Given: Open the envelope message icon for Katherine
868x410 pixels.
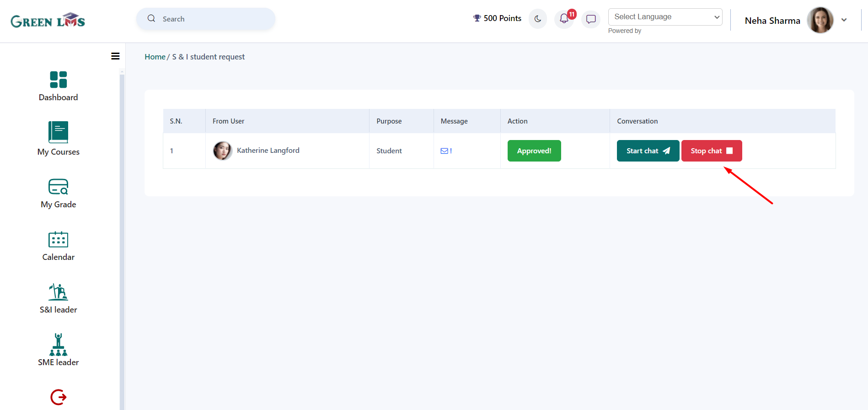Looking at the screenshot, I should (x=444, y=151).
